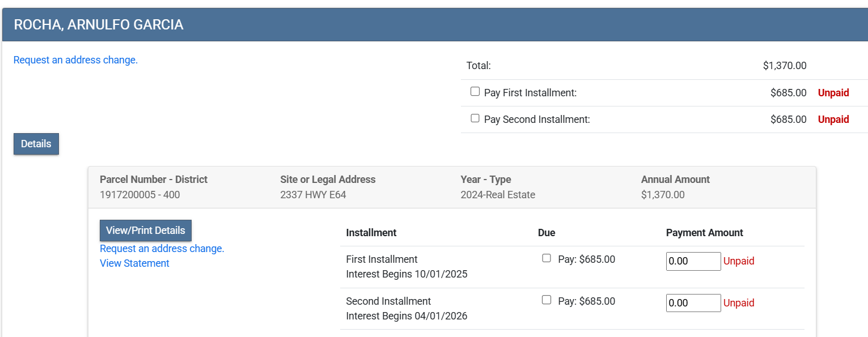Click the site address 2337 HWY E64
Viewport: 868px width, 337px height.
(x=313, y=195)
